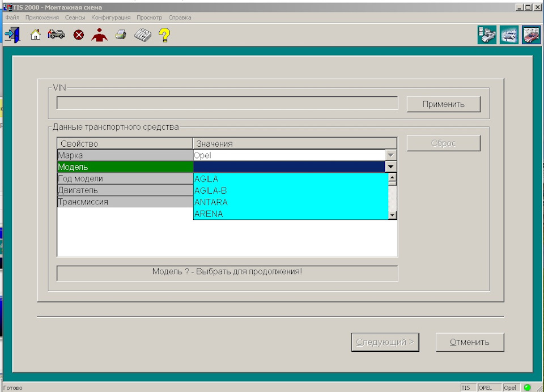Open the Приложения menu
The image size is (544, 392).
click(42, 18)
